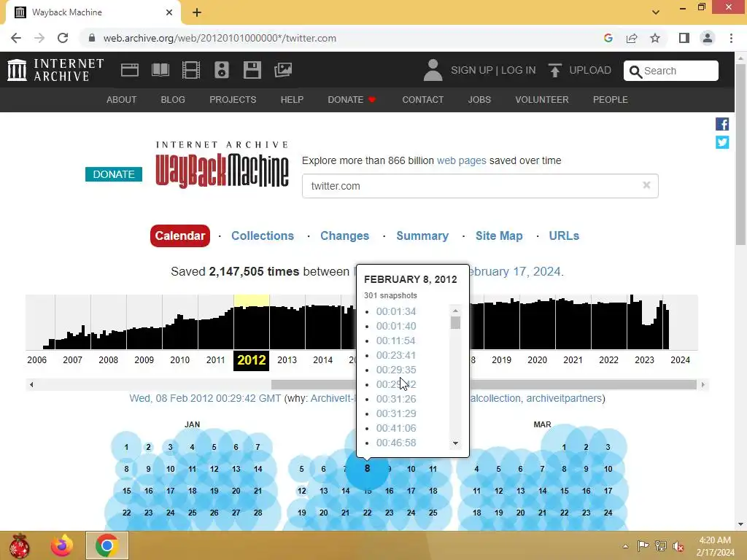Select year 2013 on timeline
Image resolution: width=747 pixels, height=560 pixels.
click(x=287, y=360)
